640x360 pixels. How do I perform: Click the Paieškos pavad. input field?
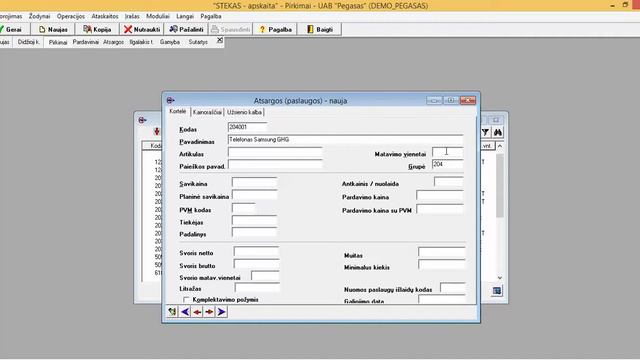[x=275, y=164]
